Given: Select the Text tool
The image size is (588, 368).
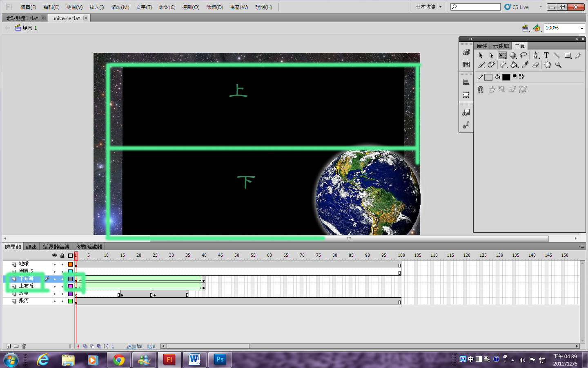Looking at the screenshot, I should tap(546, 55).
